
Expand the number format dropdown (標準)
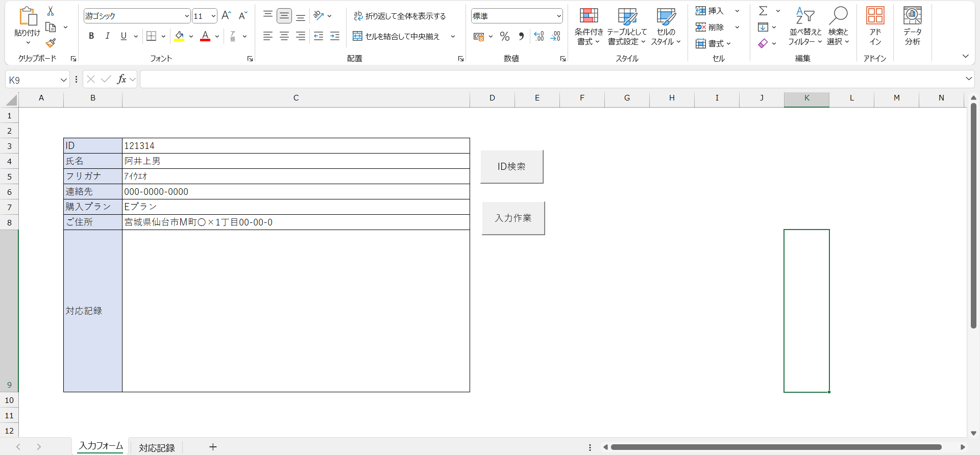pos(558,16)
